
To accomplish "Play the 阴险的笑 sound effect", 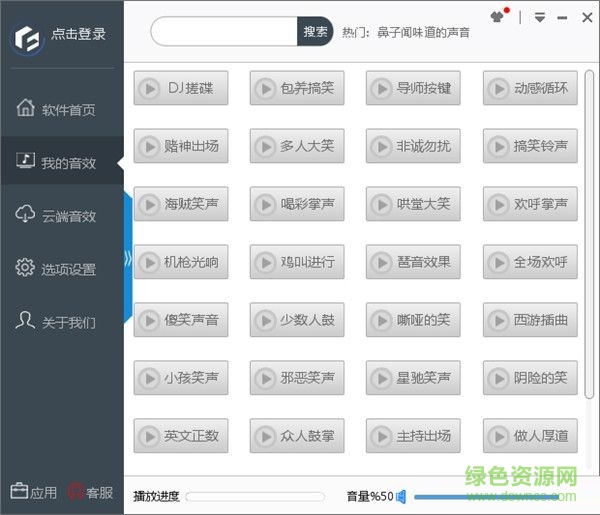I will [x=530, y=378].
